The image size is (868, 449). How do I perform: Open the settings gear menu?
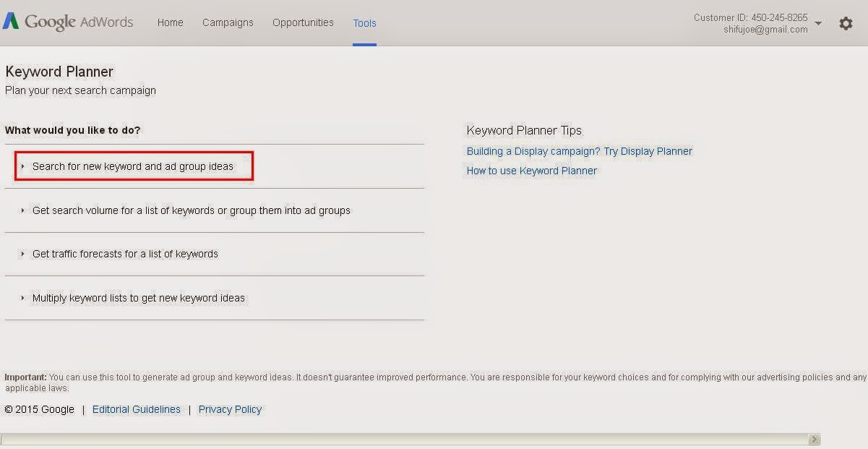(x=846, y=23)
